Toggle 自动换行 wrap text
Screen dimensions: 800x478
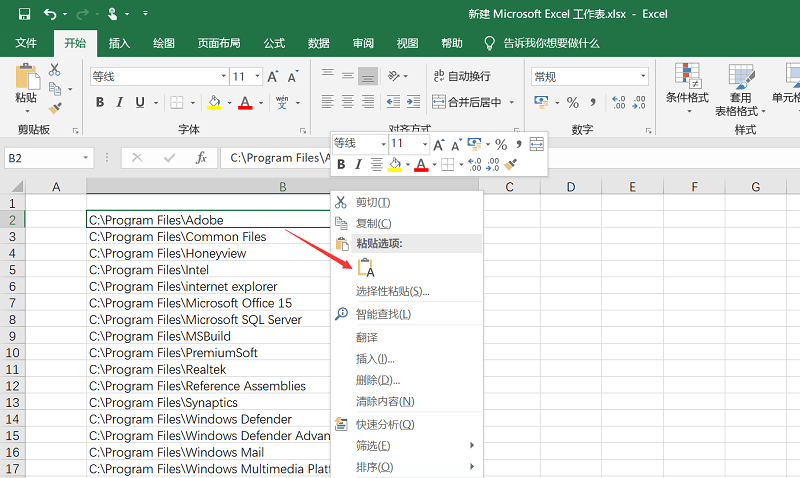[x=462, y=76]
